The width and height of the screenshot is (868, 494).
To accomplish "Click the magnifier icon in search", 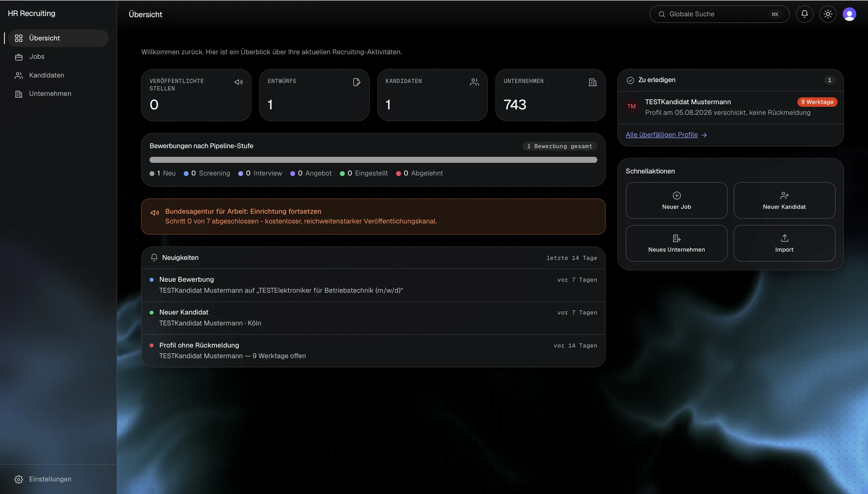I will 662,14.
